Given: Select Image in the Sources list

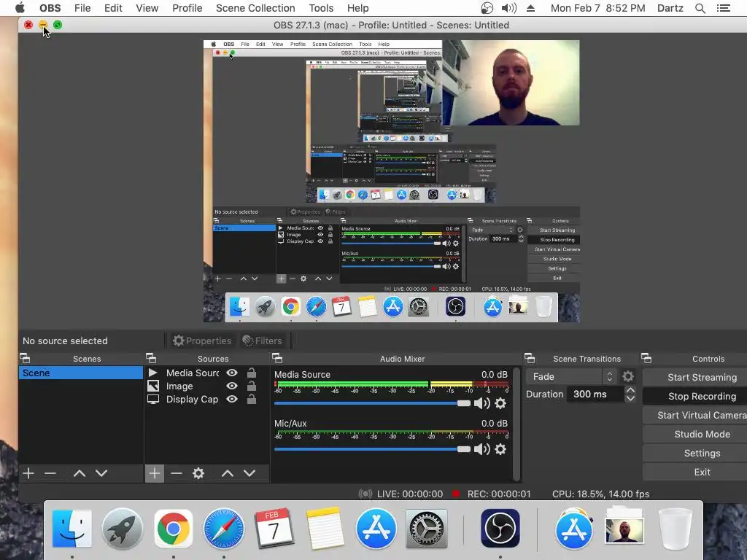Looking at the screenshot, I should tap(179, 386).
